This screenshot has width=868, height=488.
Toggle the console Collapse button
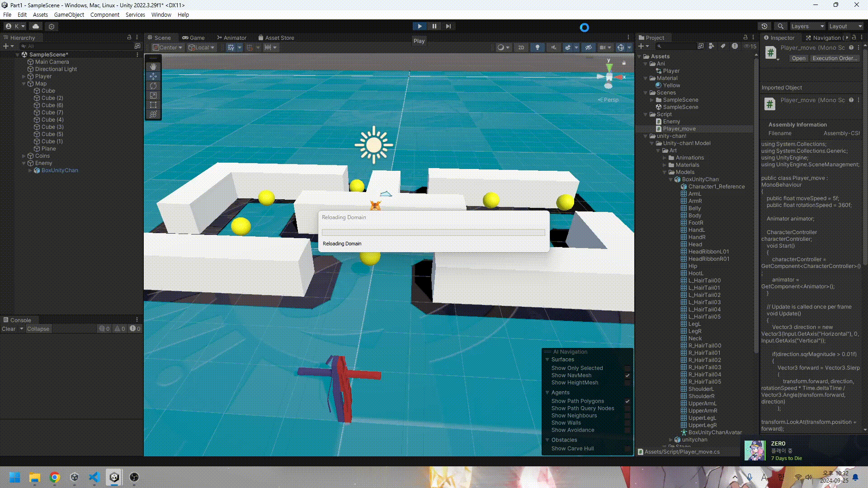[x=38, y=329]
